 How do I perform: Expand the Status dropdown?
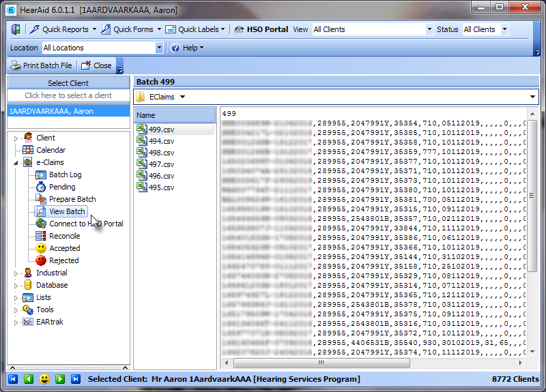point(504,29)
